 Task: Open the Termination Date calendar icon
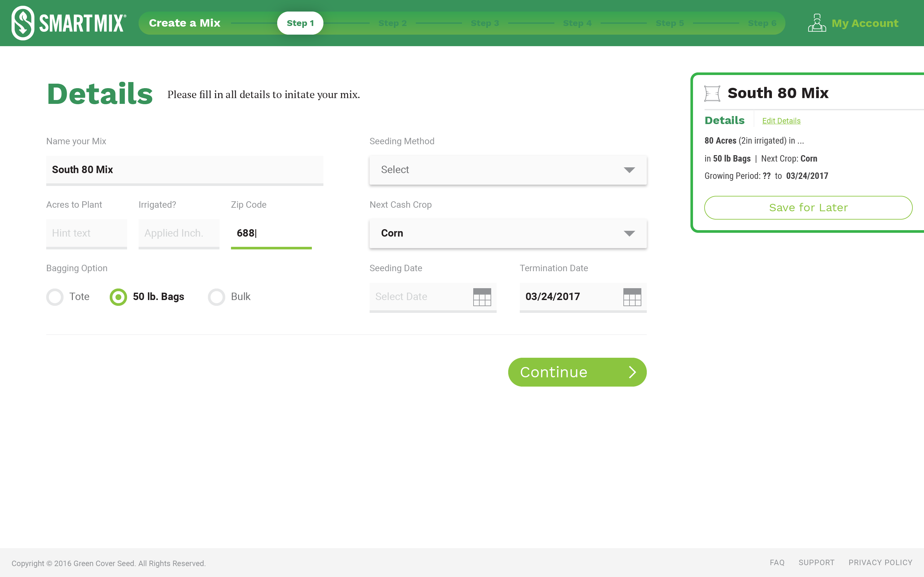632,297
